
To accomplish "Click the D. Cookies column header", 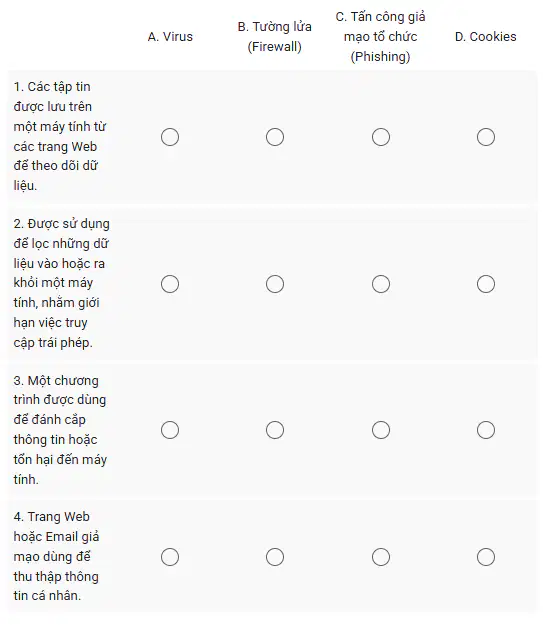I will [x=486, y=37].
